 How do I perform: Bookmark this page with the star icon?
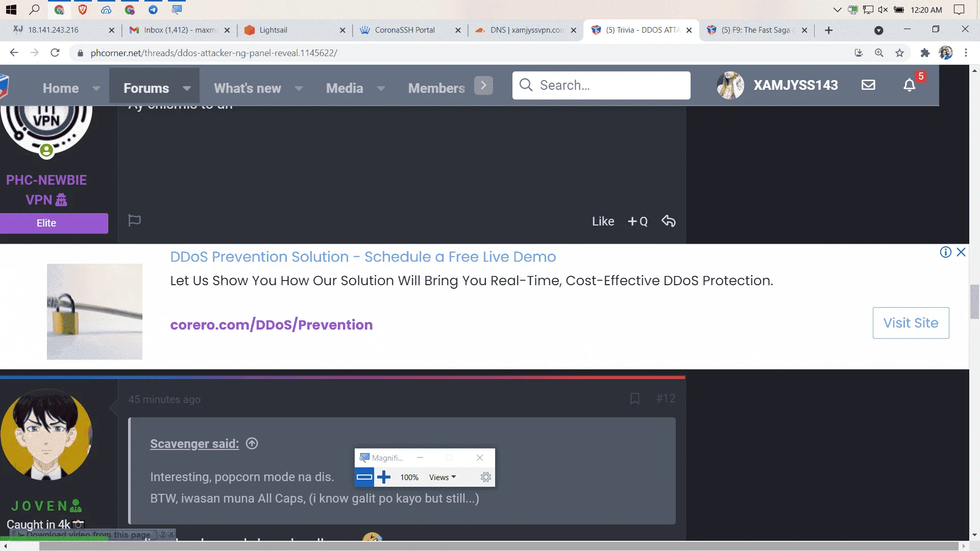[x=899, y=53]
